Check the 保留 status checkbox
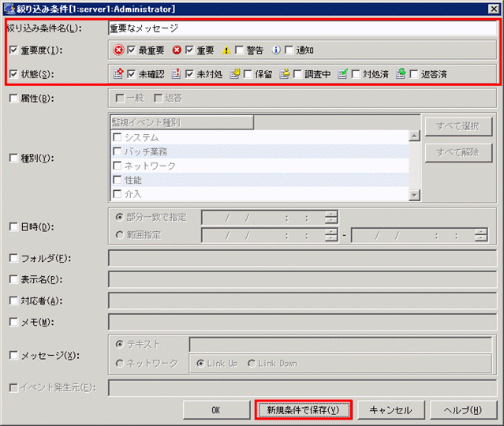Viewport: 504px width, 426px height. pos(248,74)
